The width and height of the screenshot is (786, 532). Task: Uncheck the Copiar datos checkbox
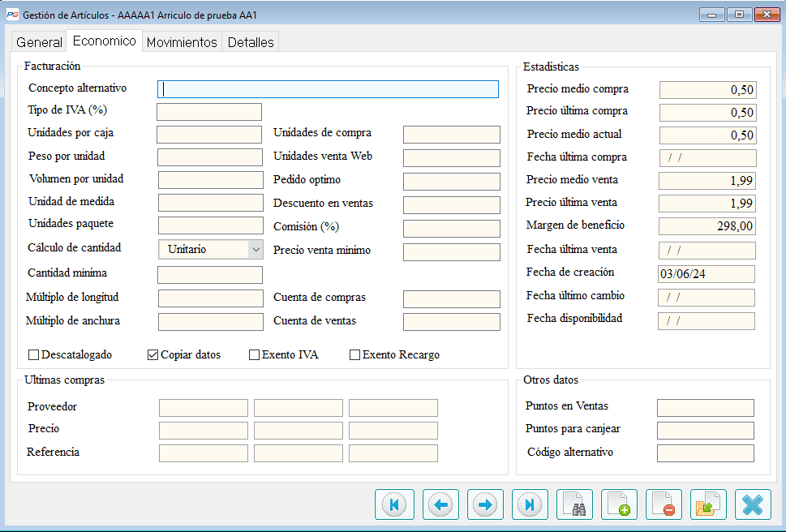152,354
